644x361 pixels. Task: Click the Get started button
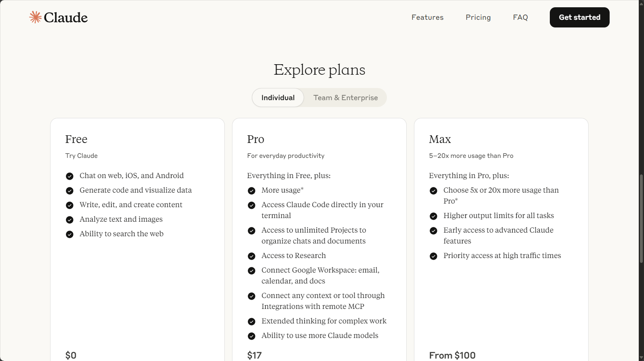(x=579, y=17)
